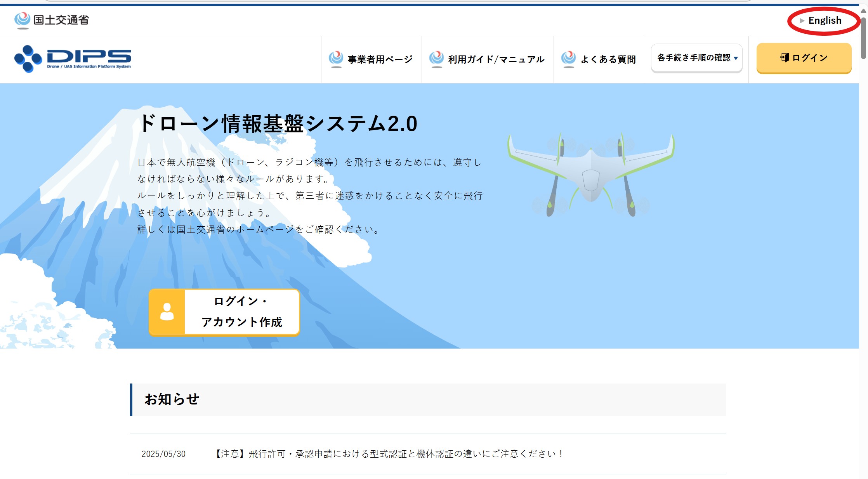868x479 pixels.
Task: Click the arrow icon next to English
Action: (x=802, y=21)
